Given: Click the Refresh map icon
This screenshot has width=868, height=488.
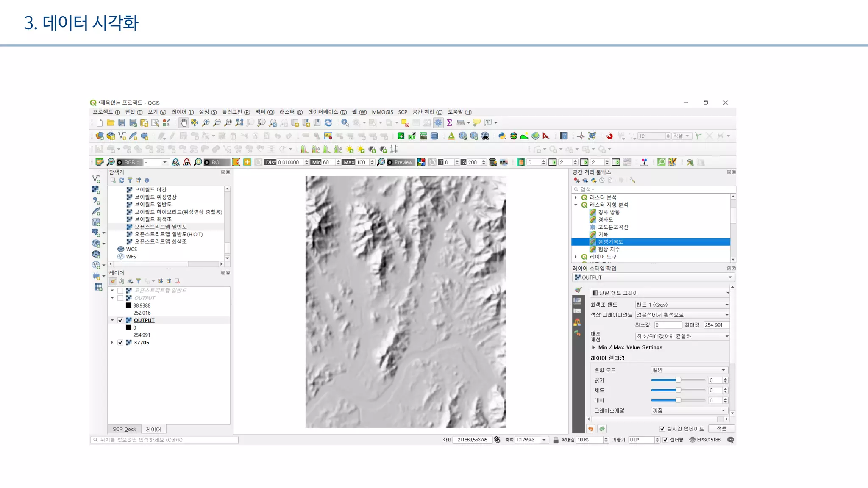Looking at the screenshot, I should click(x=328, y=123).
